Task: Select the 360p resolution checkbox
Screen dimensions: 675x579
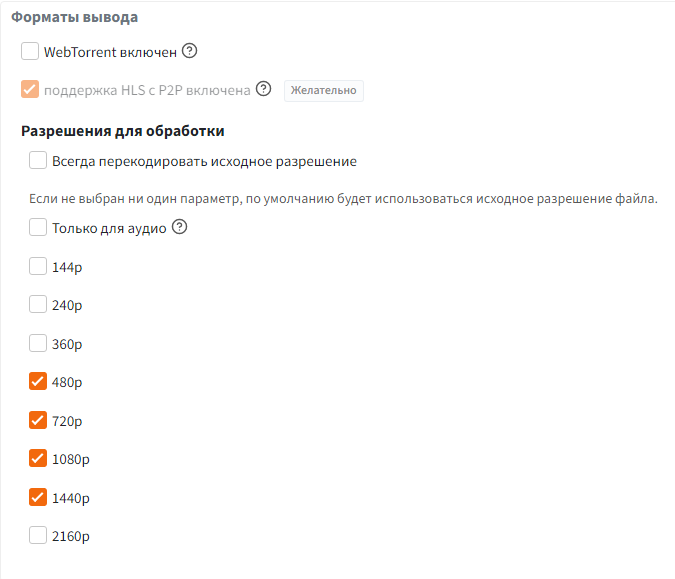Action: click(38, 343)
